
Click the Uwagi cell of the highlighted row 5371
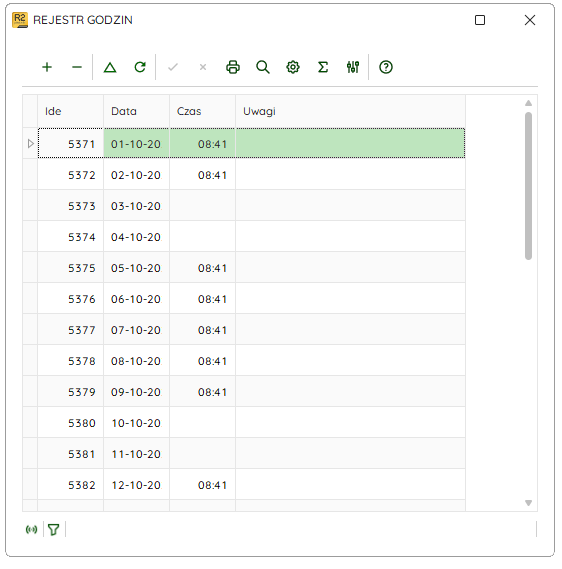350,144
